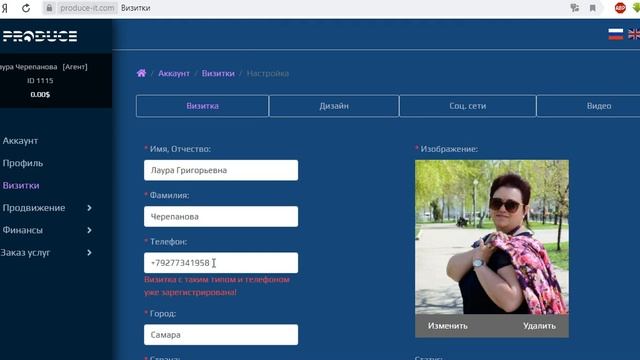Open Профиль in the sidebar
This screenshot has width=640, height=360.
point(22,163)
